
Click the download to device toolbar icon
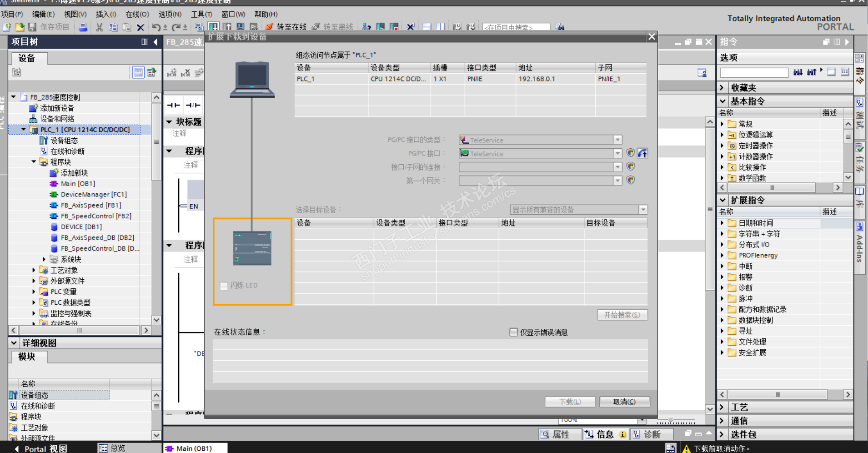click(213, 27)
